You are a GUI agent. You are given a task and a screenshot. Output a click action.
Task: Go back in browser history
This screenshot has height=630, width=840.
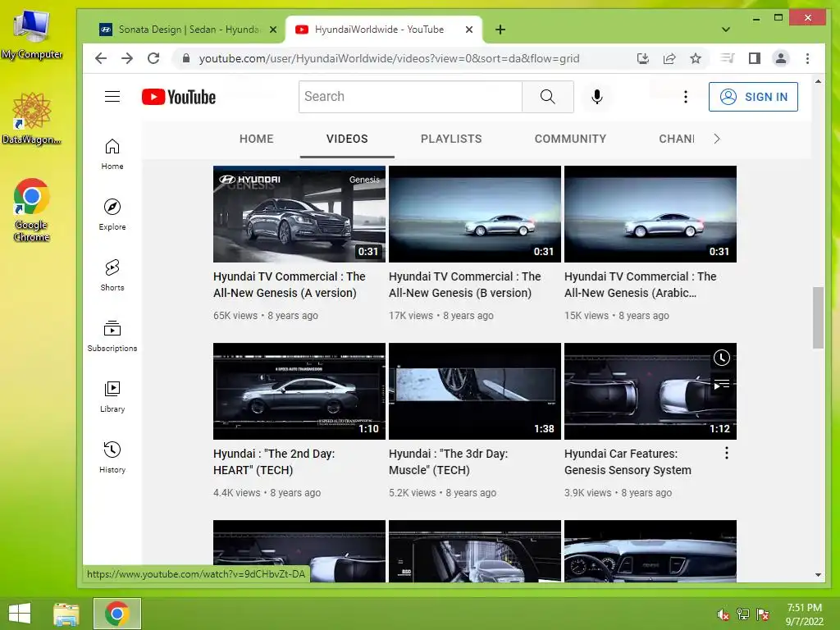coord(101,58)
